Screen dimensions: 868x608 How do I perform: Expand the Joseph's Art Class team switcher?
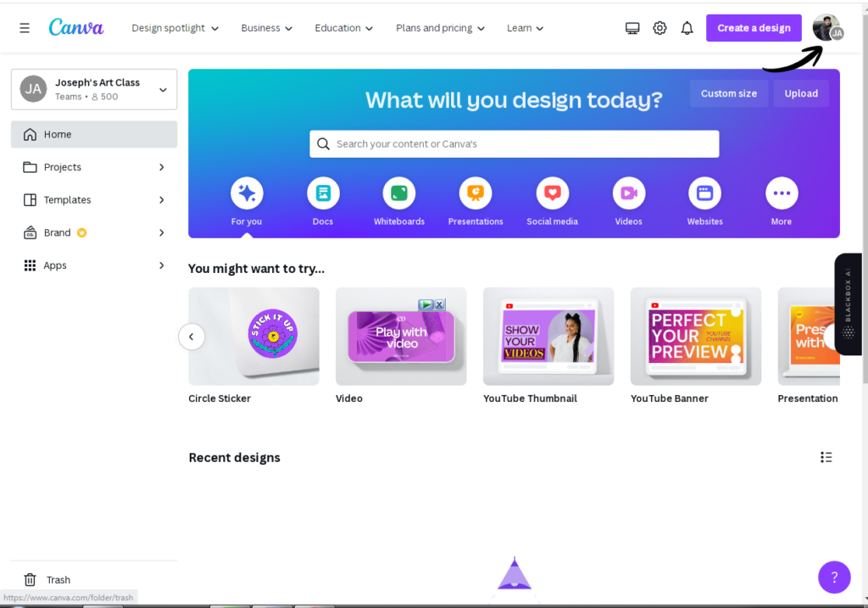tap(163, 89)
